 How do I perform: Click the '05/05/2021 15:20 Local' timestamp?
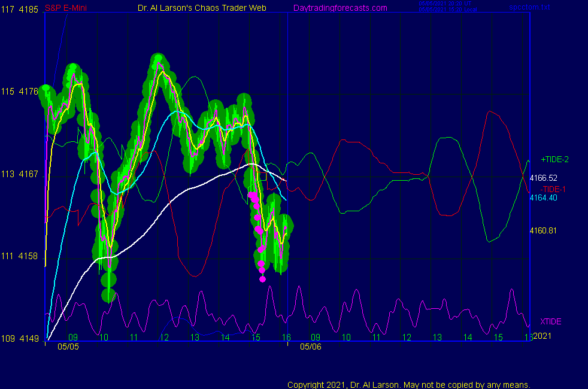pos(448,10)
